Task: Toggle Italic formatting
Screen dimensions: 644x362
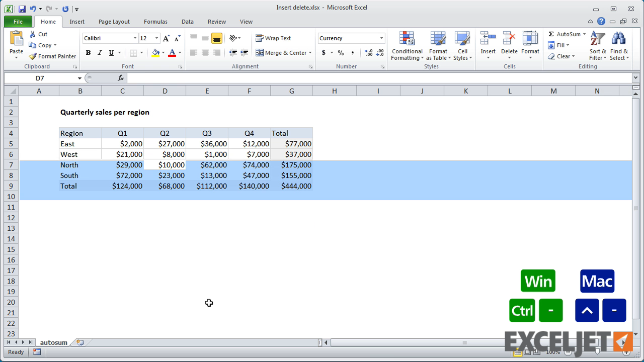Action: 100,53
